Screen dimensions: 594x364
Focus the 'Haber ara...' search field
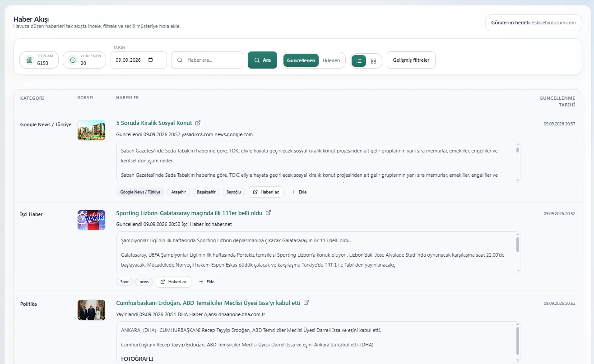207,60
